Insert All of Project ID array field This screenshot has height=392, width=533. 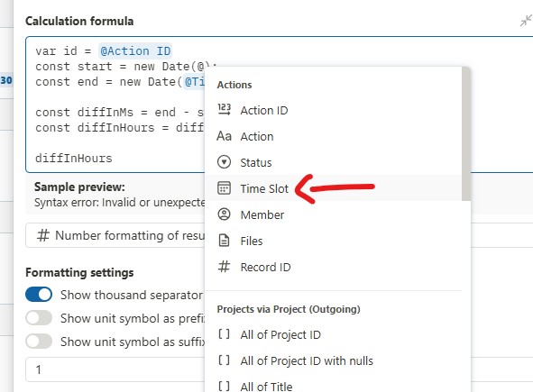point(280,334)
